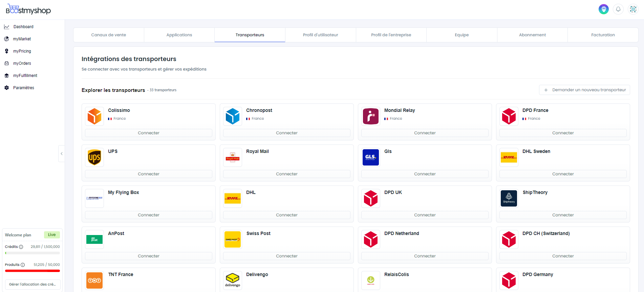The image size is (644, 292).
Task: Open the notifications bell
Action: pyautogui.click(x=618, y=9)
